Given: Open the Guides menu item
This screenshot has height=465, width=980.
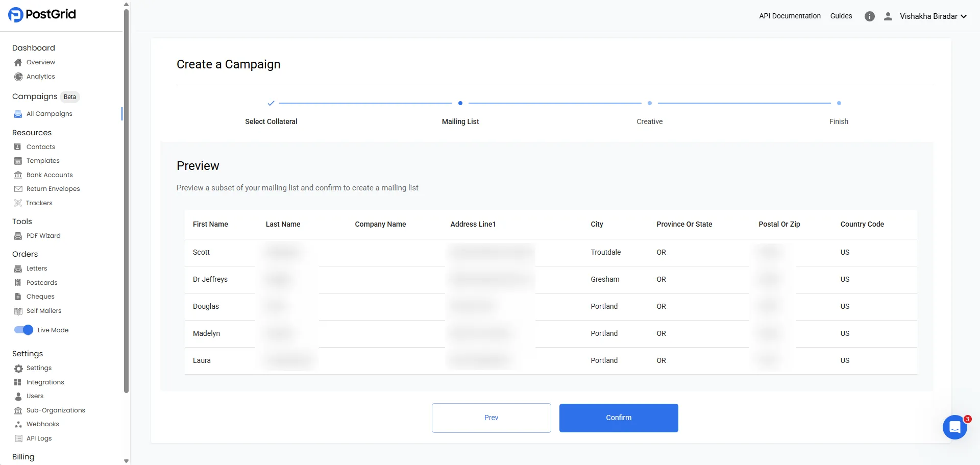Looking at the screenshot, I should pos(841,16).
